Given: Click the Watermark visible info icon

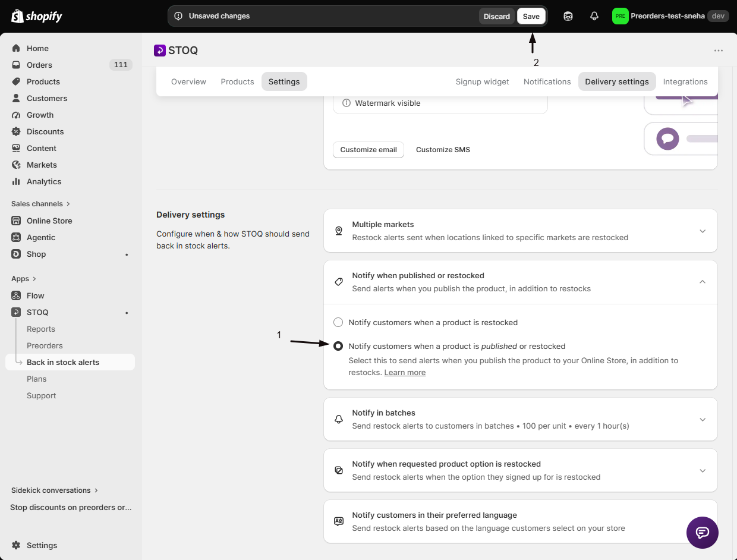Looking at the screenshot, I should (347, 103).
